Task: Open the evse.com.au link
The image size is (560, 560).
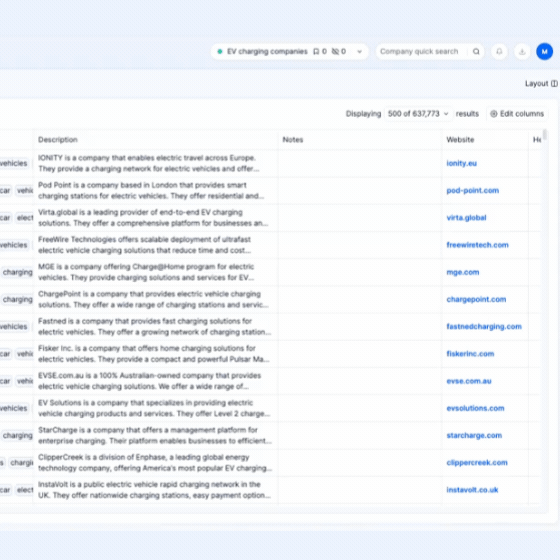Action: (x=469, y=381)
